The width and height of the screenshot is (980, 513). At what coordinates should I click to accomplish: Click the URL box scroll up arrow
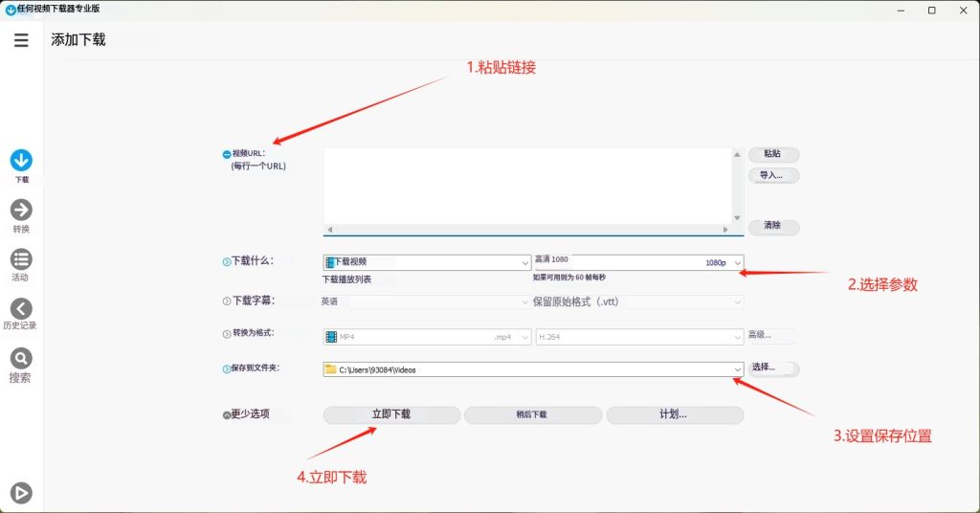point(737,154)
